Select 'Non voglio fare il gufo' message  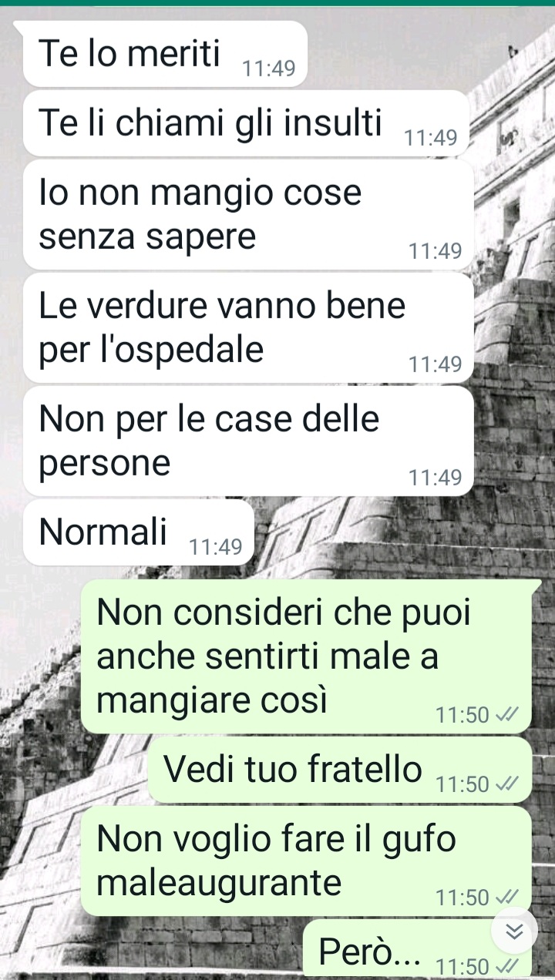[x=307, y=861]
